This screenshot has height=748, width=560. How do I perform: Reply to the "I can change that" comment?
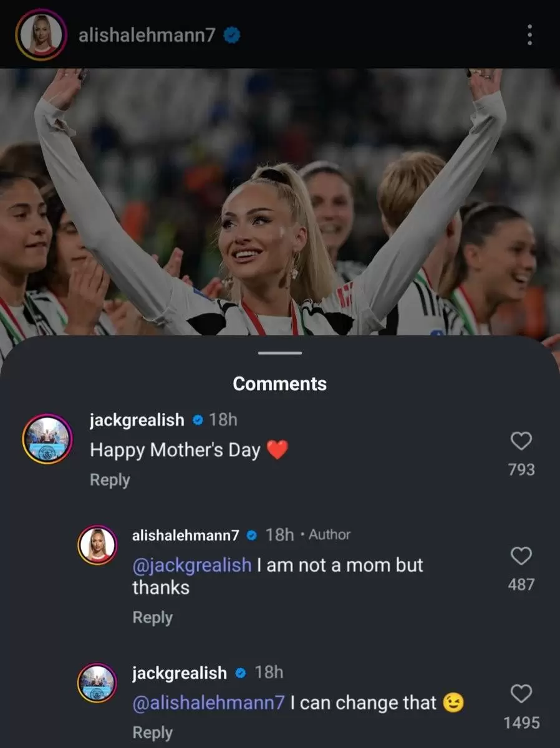[152, 732]
